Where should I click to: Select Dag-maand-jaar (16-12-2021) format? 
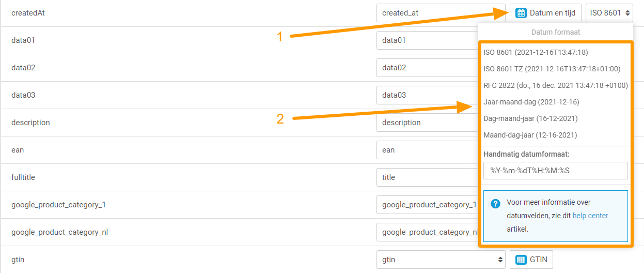click(x=530, y=118)
